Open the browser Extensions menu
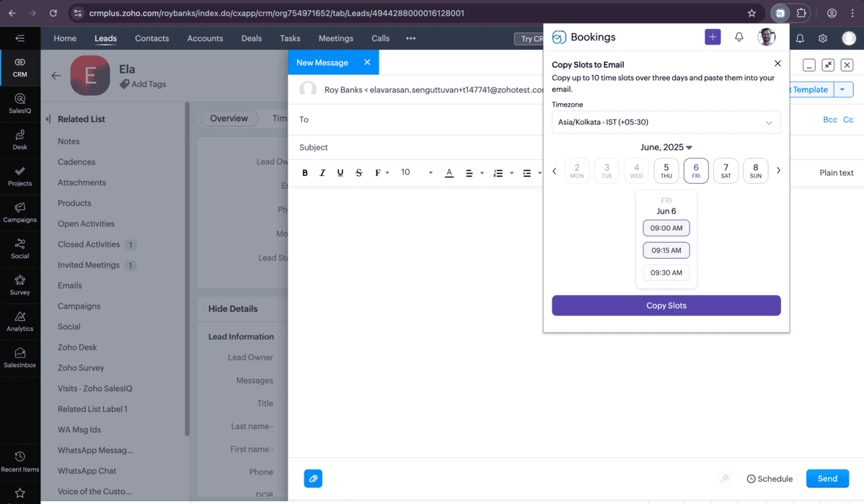This screenshot has width=864, height=504. click(x=801, y=13)
